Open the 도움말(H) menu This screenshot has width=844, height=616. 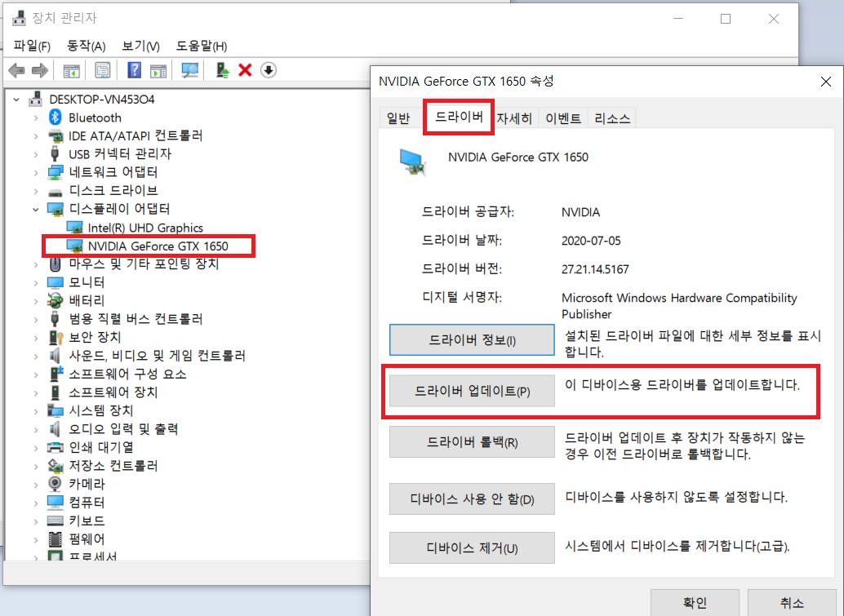click(x=202, y=46)
